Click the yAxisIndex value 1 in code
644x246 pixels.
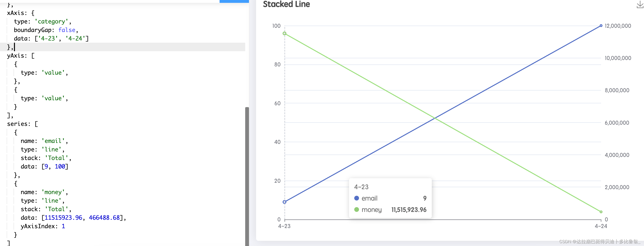[x=64, y=226]
